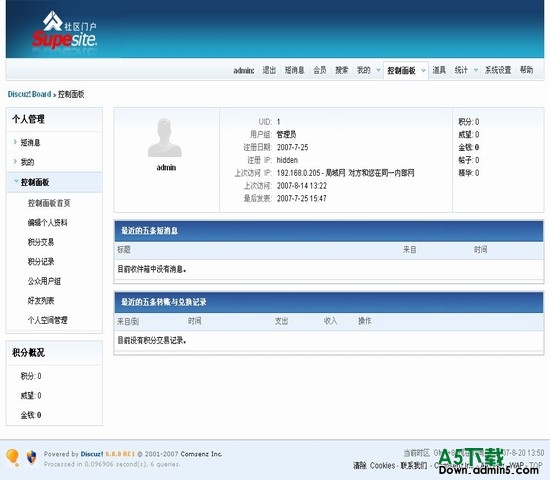
Task: Open 个人空间管理 in the sidebar
Action: click(x=48, y=320)
